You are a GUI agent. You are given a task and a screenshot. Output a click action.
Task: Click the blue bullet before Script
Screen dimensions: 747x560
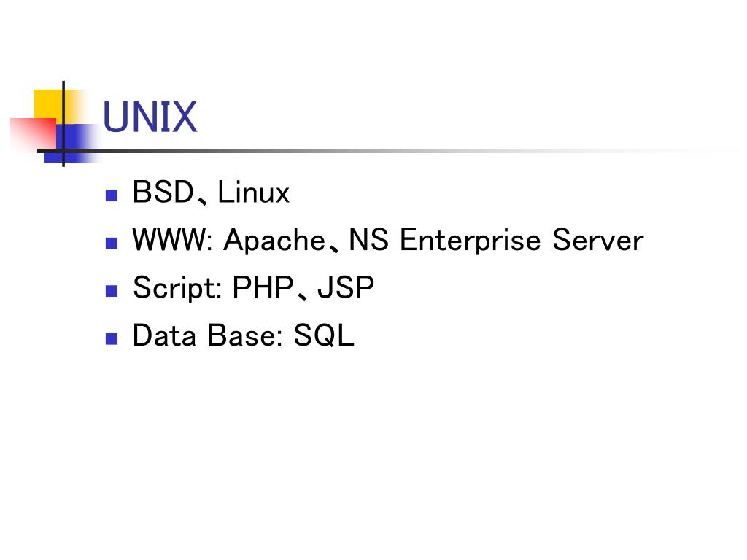click(x=112, y=291)
